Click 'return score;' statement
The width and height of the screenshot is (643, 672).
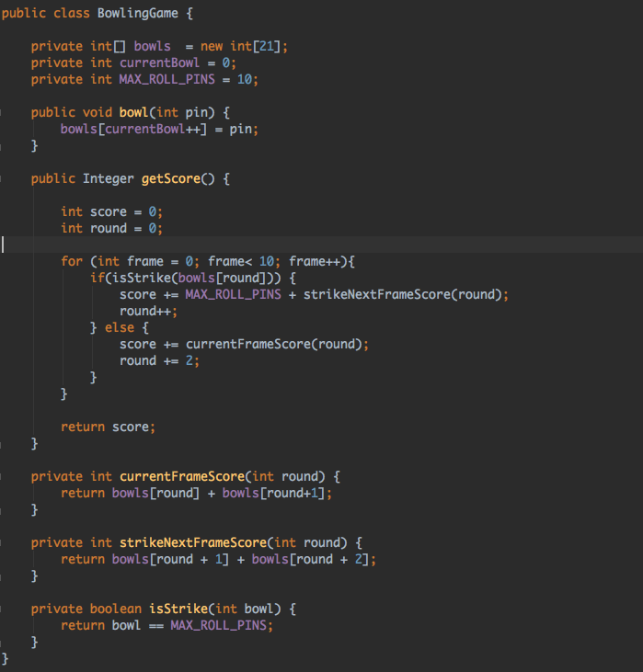point(108,427)
